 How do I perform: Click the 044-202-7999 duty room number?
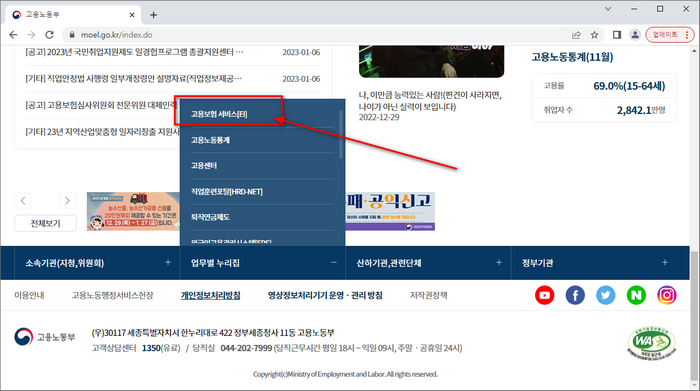click(246, 348)
